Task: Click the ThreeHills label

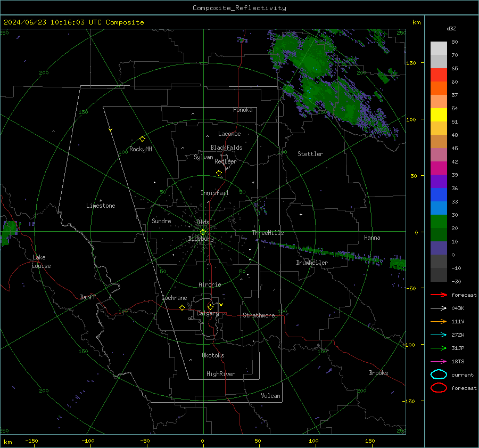Action: pyautogui.click(x=268, y=233)
